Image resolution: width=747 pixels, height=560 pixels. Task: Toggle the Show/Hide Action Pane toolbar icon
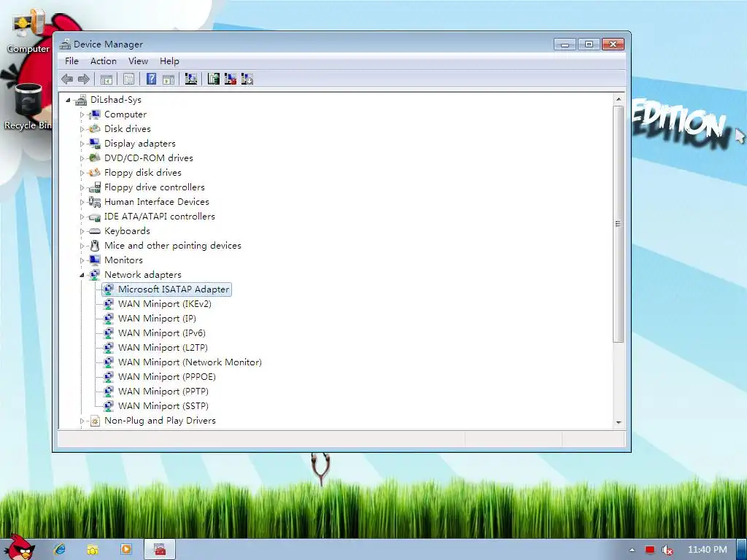pos(169,79)
